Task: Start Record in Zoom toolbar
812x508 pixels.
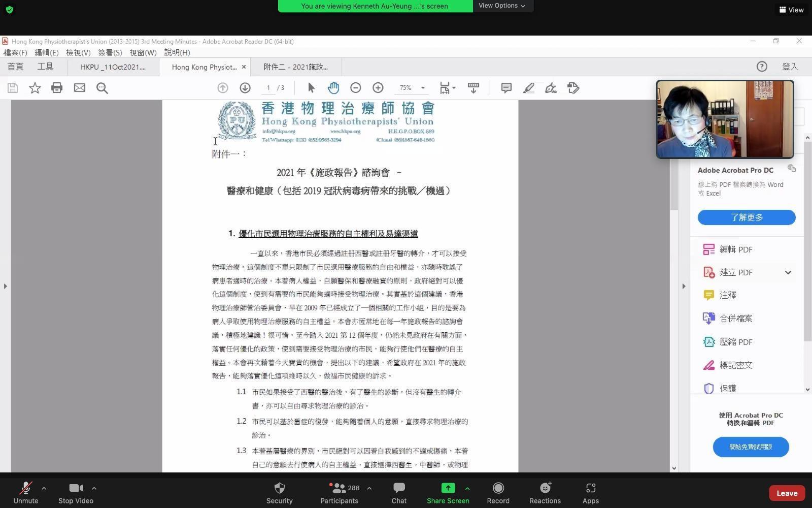Action: coord(498,493)
